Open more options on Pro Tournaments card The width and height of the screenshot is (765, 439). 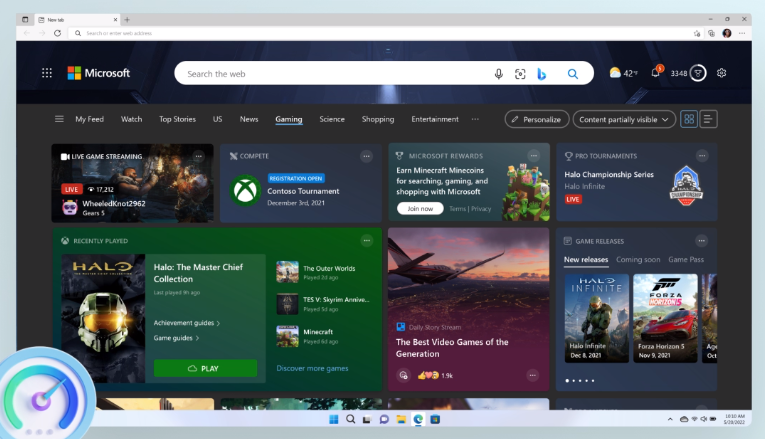click(x=702, y=156)
